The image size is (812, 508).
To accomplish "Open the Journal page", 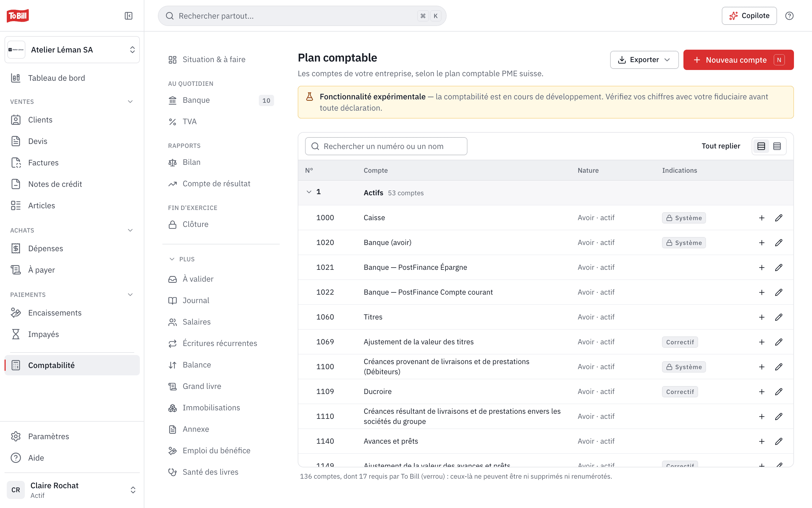I will (x=221, y=301).
